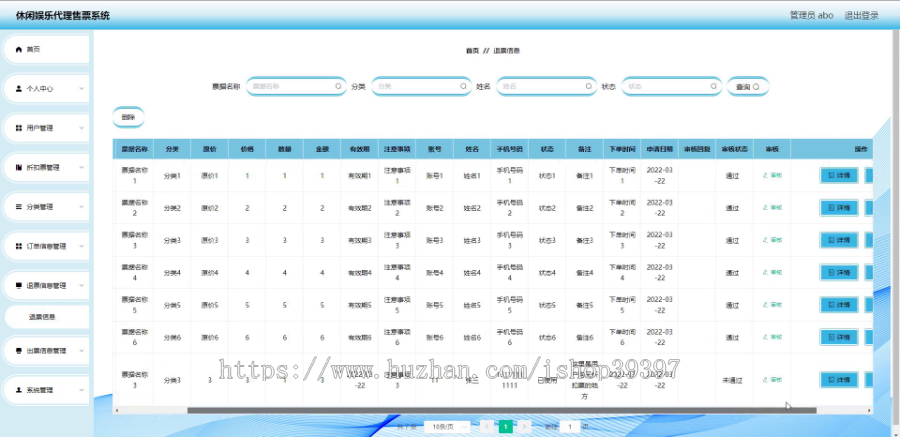Click the grid icon of 订单信息管理
The image size is (900, 437).
(x=18, y=246)
